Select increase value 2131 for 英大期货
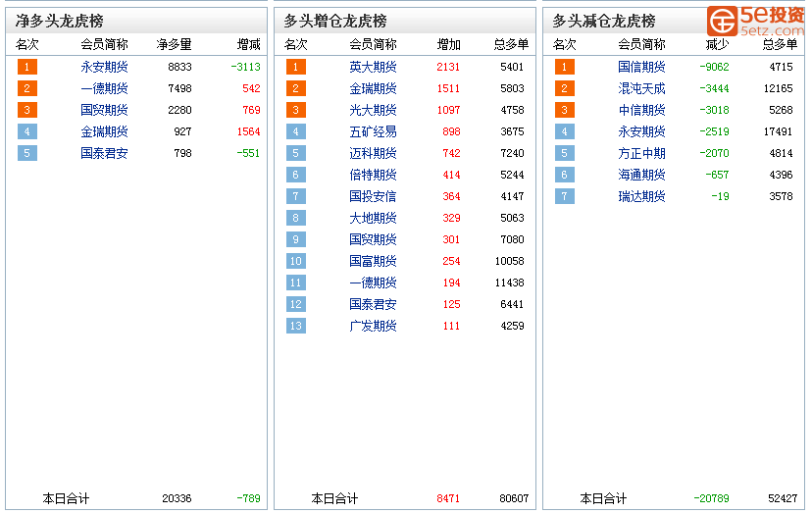 point(448,67)
